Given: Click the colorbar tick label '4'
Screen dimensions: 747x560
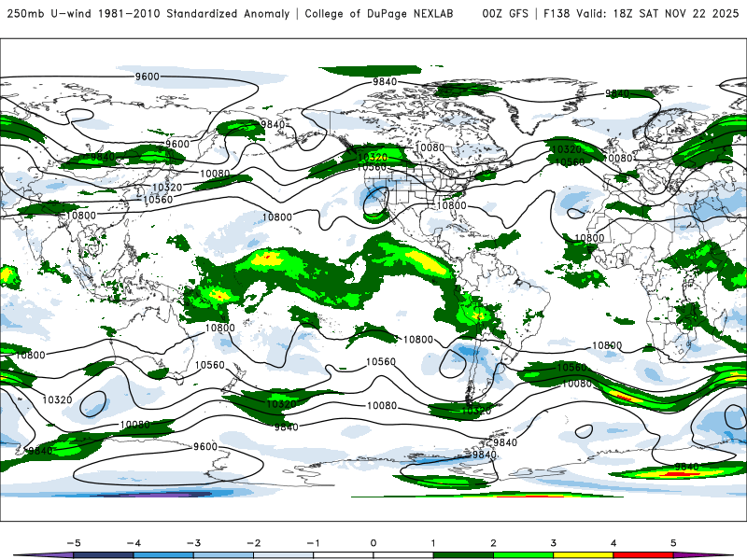Looking at the screenshot, I should (613, 543).
